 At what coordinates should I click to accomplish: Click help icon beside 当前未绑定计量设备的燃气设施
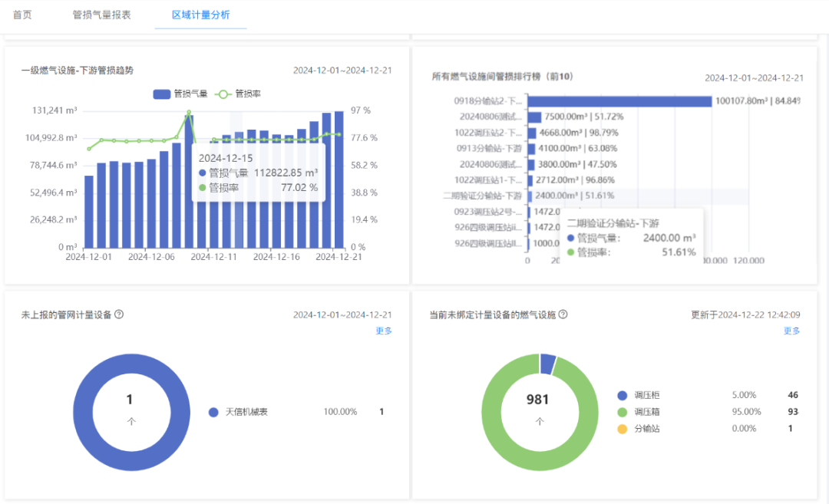(x=563, y=315)
